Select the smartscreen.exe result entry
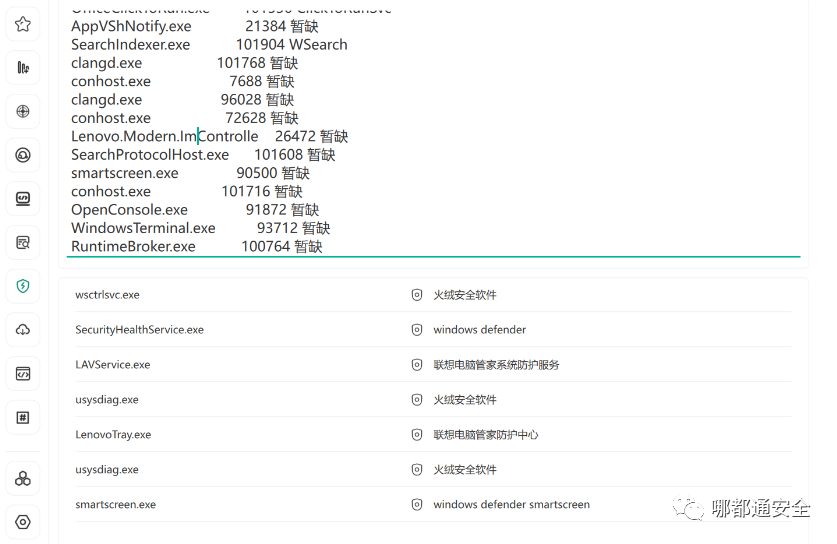The image size is (837, 544). pyautogui.click(x=433, y=504)
